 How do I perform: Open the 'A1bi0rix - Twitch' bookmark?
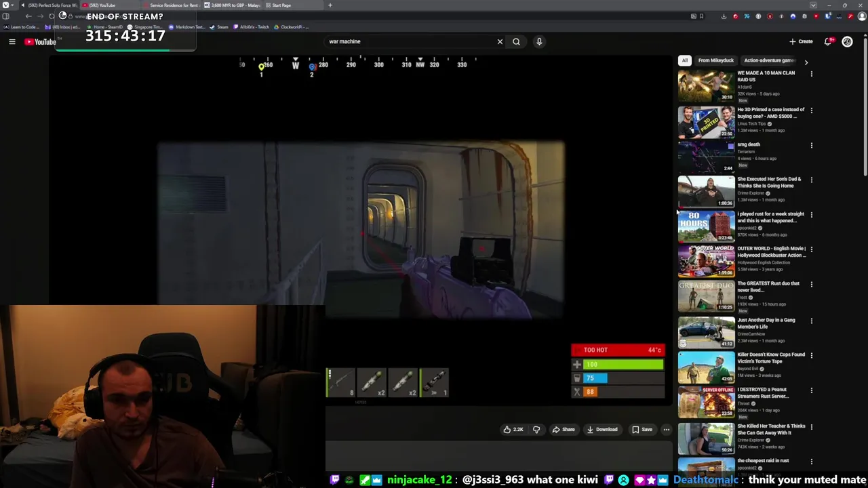pyautogui.click(x=251, y=27)
